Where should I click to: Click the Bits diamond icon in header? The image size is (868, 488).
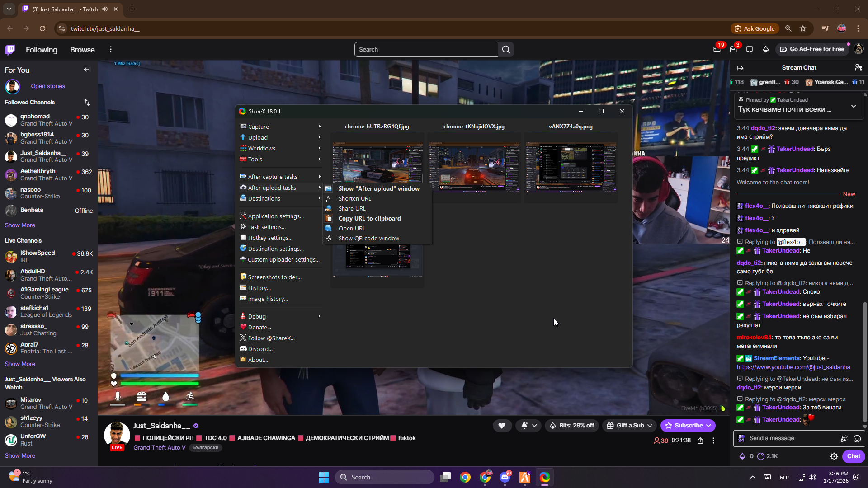[x=765, y=49]
